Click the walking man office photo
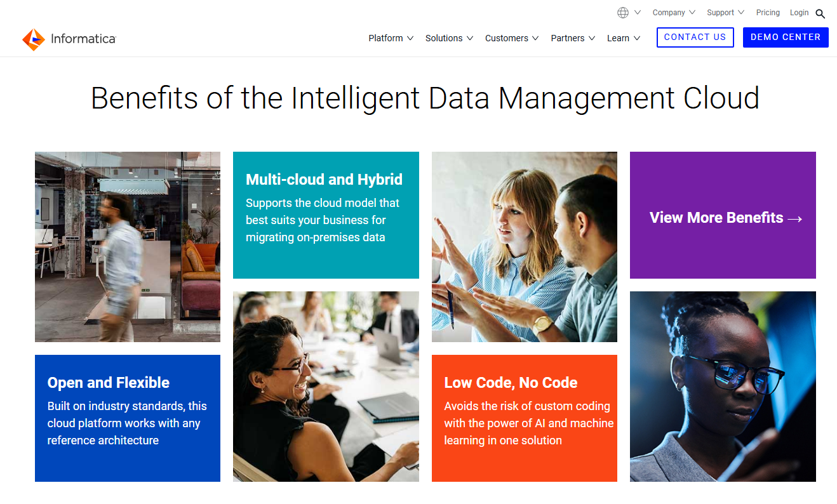Viewport: 837px width, 504px height. point(128,246)
